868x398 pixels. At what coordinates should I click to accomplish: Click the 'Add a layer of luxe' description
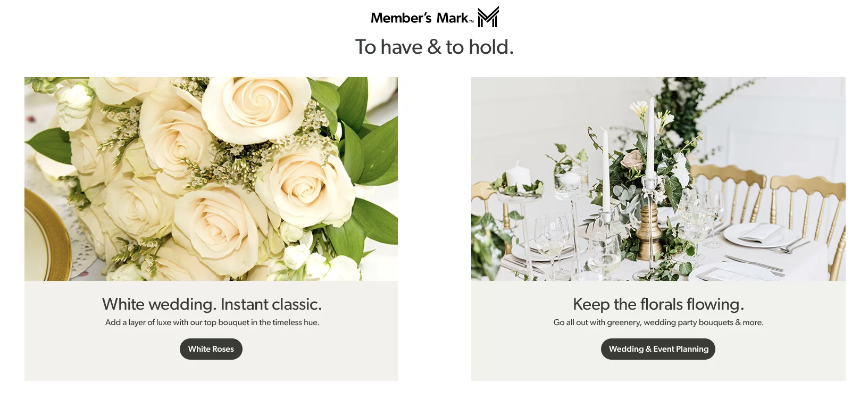pyautogui.click(x=212, y=322)
